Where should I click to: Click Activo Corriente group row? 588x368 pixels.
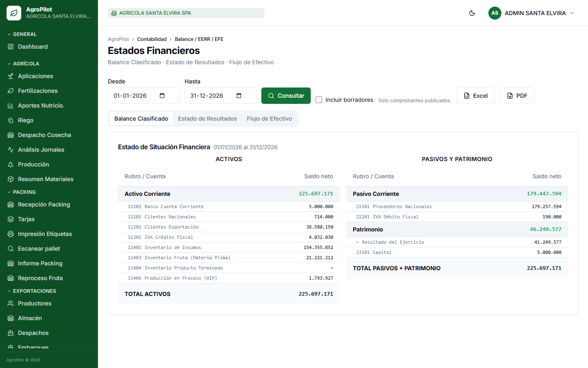(229, 194)
